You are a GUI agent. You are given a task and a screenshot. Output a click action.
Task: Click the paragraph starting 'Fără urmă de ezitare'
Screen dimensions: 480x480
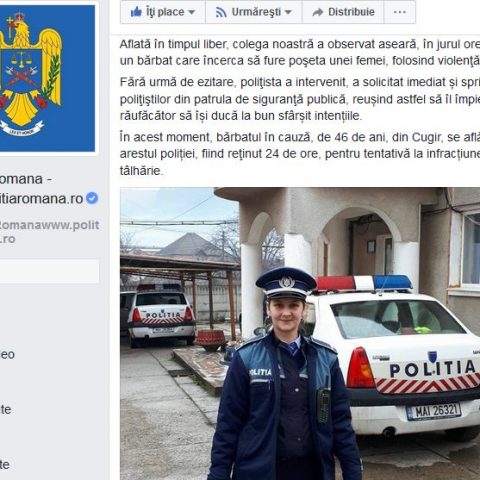click(x=300, y=99)
